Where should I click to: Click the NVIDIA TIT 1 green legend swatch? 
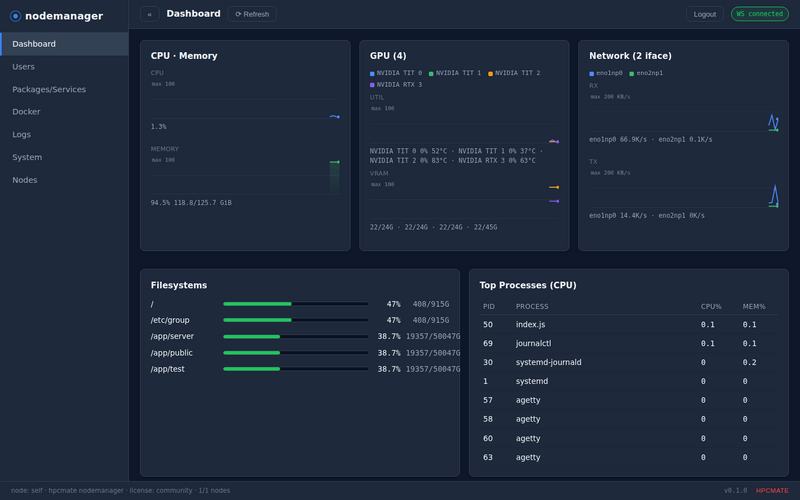(x=431, y=73)
